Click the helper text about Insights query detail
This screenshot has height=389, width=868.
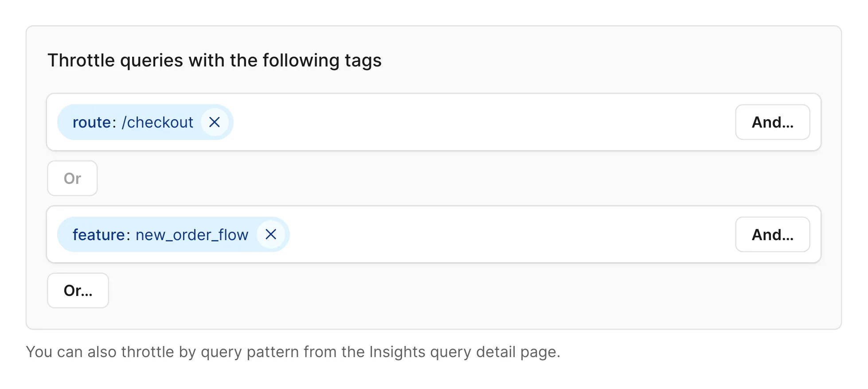(x=293, y=352)
